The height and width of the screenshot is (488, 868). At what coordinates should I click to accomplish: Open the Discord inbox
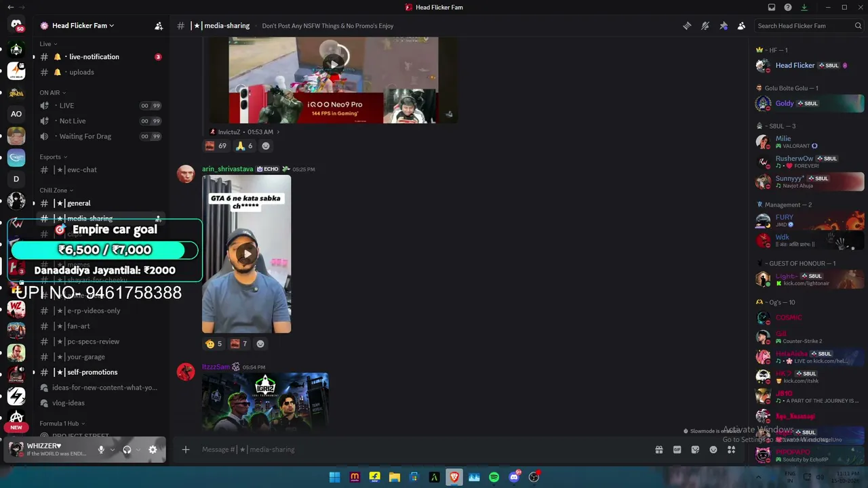[x=772, y=7]
